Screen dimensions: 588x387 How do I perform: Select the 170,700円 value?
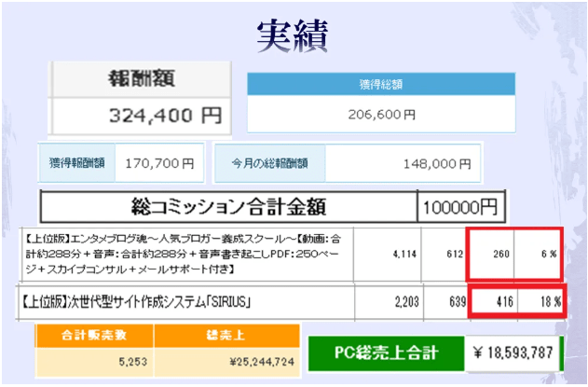coord(159,163)
